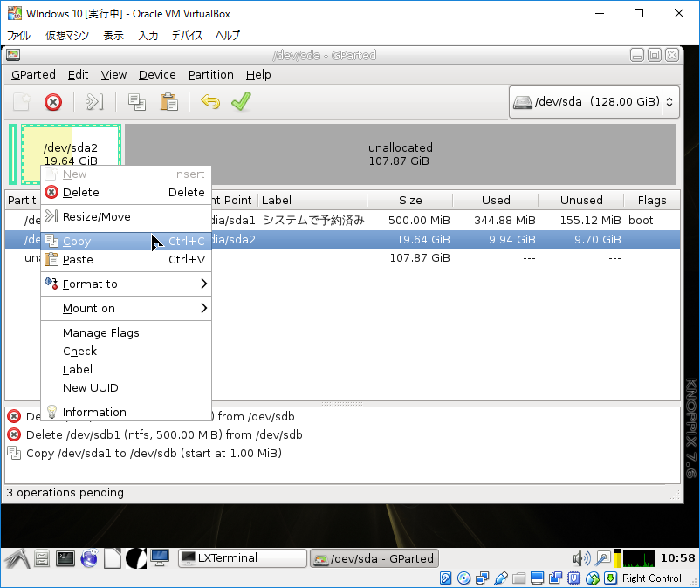Click the /dev/sda - GParted taskbar button
Image resolution: width=700 pixels, height=588 pixels.
tap(374, 558)
